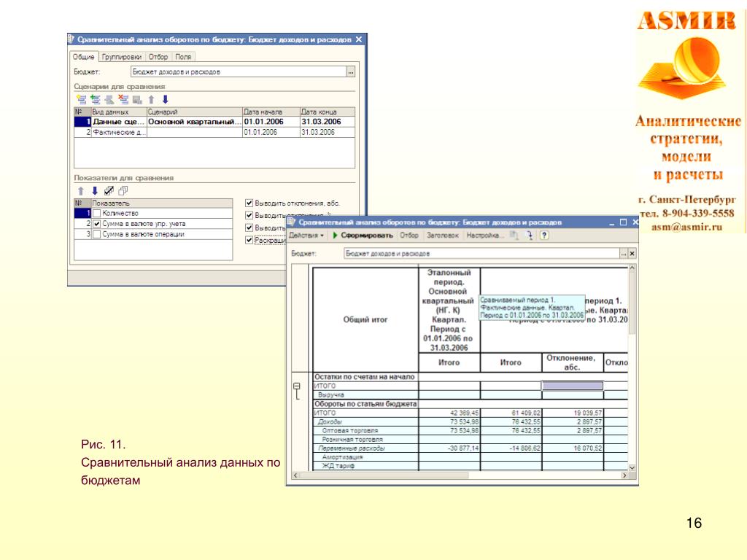Viewport: 747px width, 560px height.
Task: Switch to the Группировки tab
Action: coord(122,57)
